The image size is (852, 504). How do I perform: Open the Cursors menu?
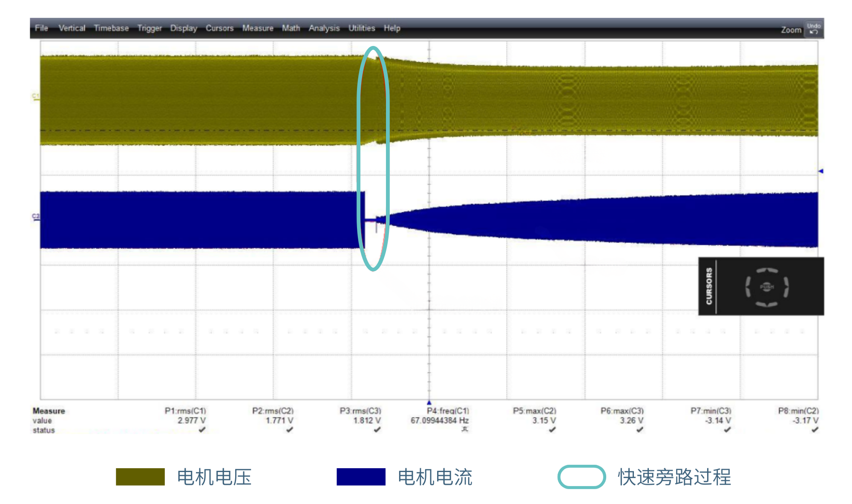219,28
